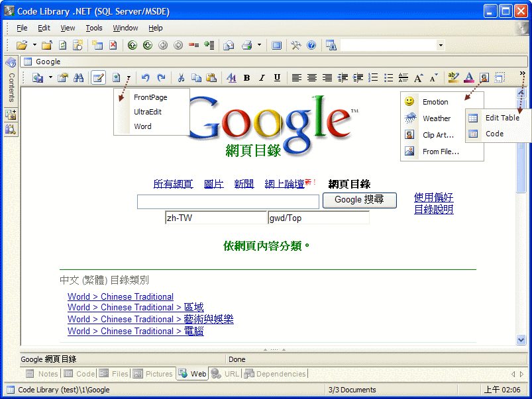
Task: Toggle align right
Action: click(327, 78)
